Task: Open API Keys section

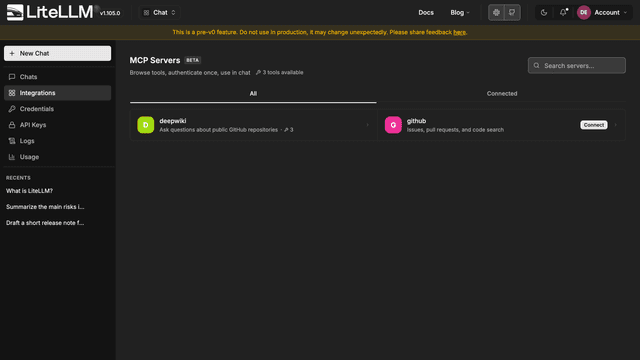Action: click(58, 125)
